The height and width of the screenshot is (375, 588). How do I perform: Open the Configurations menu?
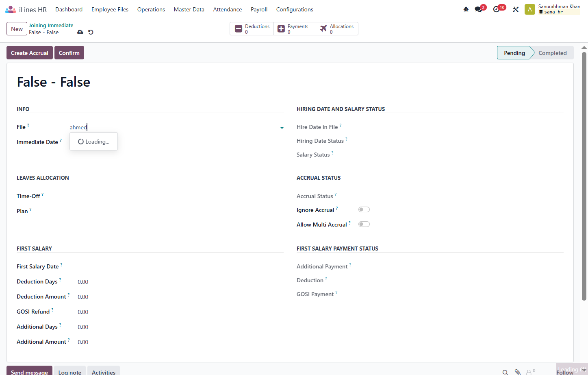[x=295, y=9]
